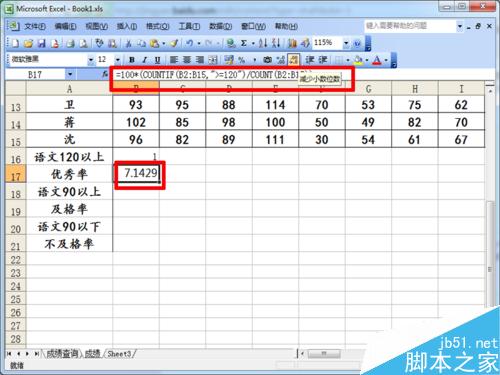This screenshot has height=375, width=500.
Task: Toggle center alignment
Action: pos(187,60)
